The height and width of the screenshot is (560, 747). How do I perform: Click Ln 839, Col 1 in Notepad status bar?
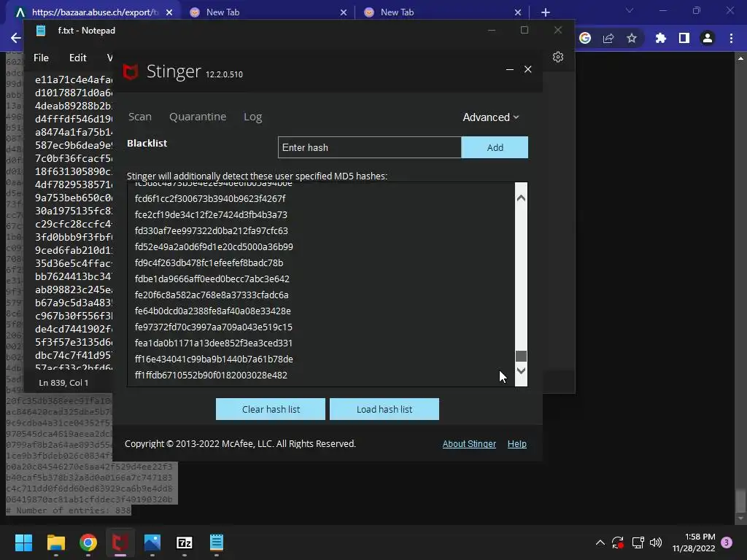coord(63,383)
